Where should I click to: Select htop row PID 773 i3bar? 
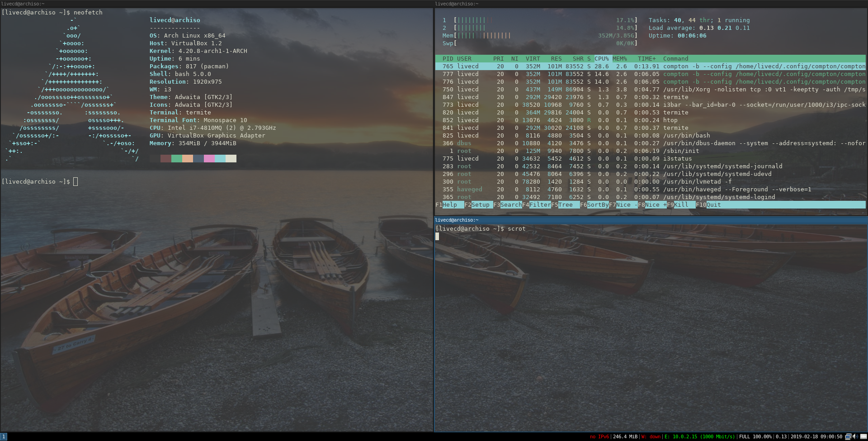(x=651, y=105)
